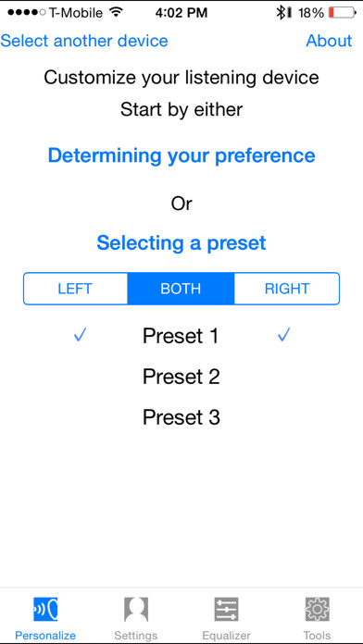The image size is (363, 644).
Task: Choose Preset 1 from the list
Action: click(x=181, y=336)
